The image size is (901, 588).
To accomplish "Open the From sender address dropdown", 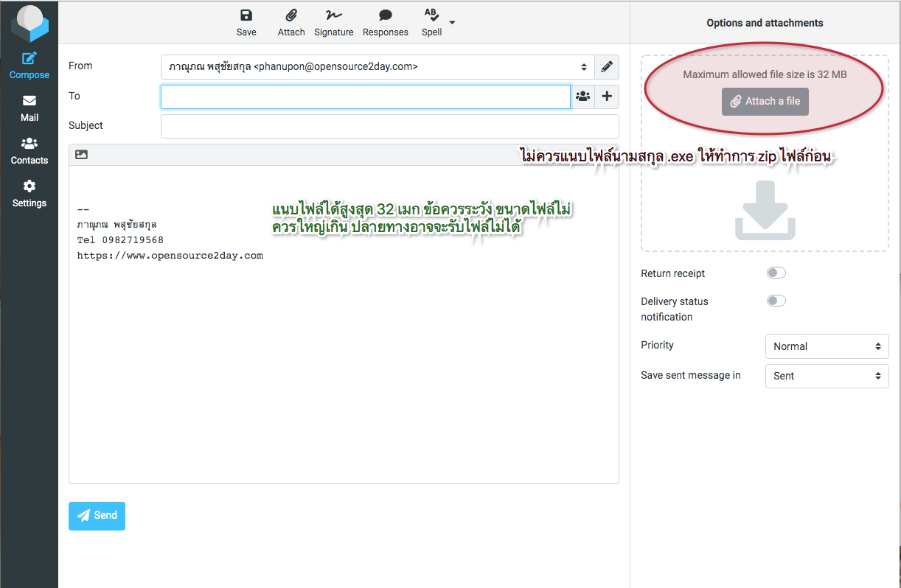I will point(377,67).
